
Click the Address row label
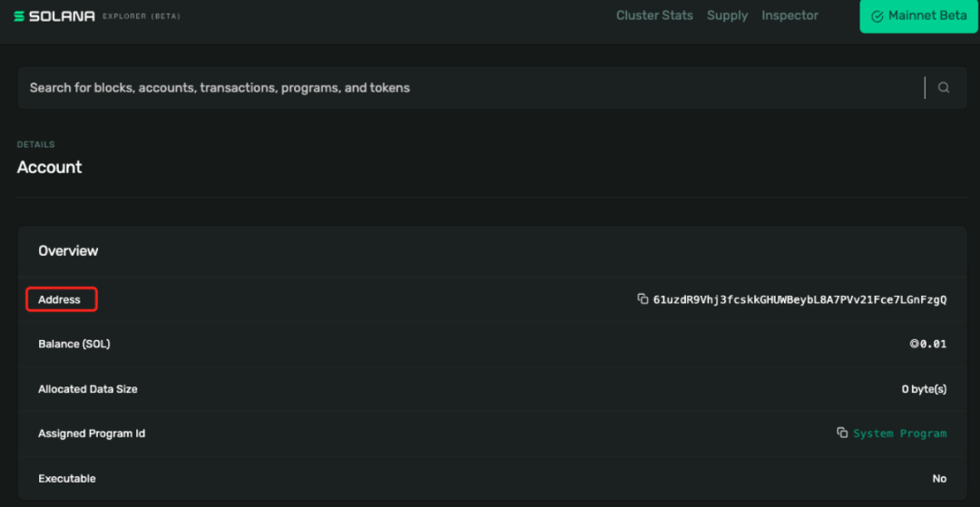click(x=60, y=299)
